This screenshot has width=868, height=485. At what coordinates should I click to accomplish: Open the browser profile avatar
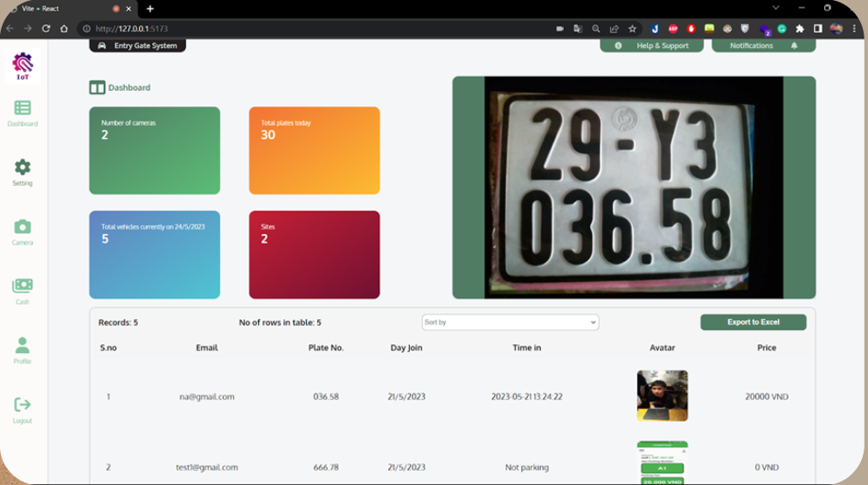(836, 28)
